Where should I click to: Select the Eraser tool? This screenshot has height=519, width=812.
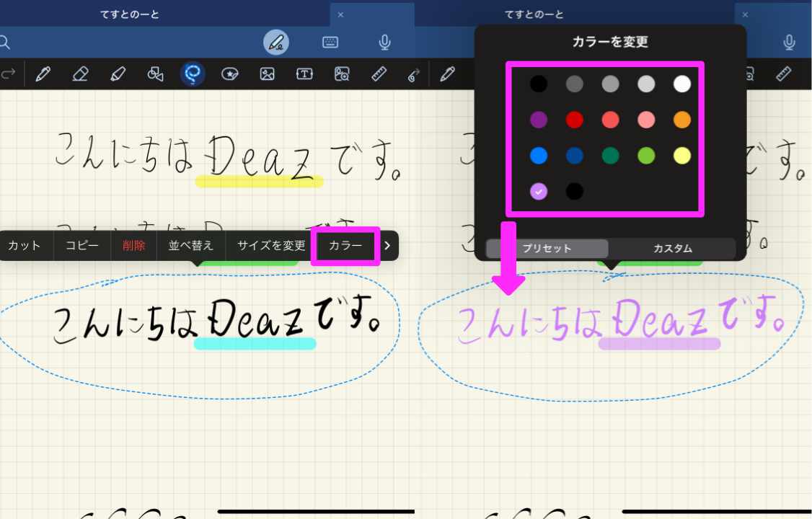pyautogui.click(x=81, y=74)
